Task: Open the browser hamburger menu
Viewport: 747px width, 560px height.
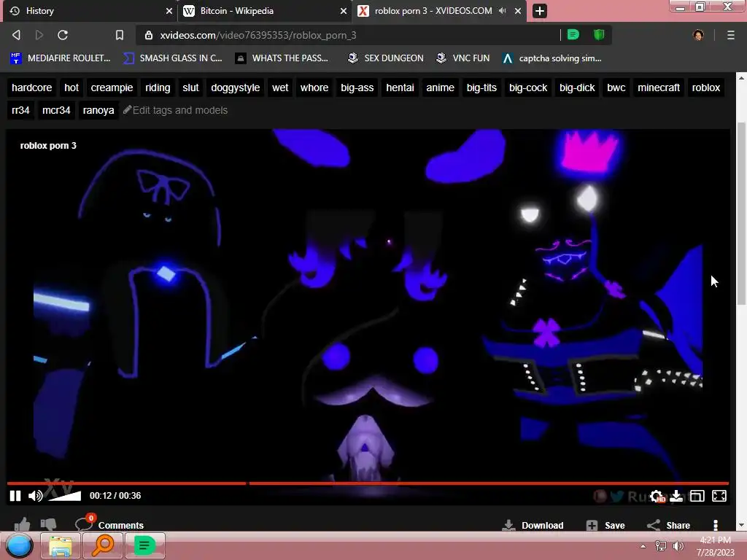Action: tap(731, 35)
